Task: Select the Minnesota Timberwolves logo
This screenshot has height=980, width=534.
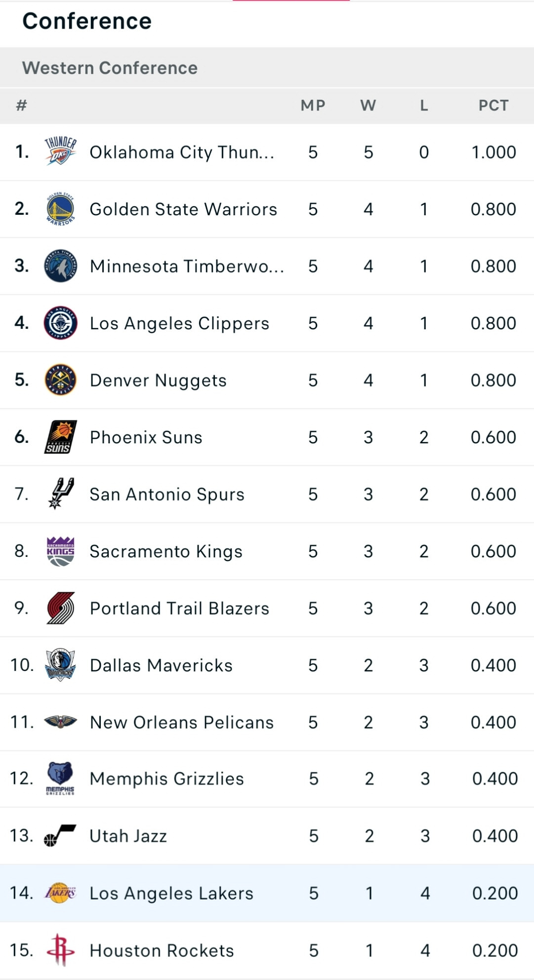Action: pos(60,266)
